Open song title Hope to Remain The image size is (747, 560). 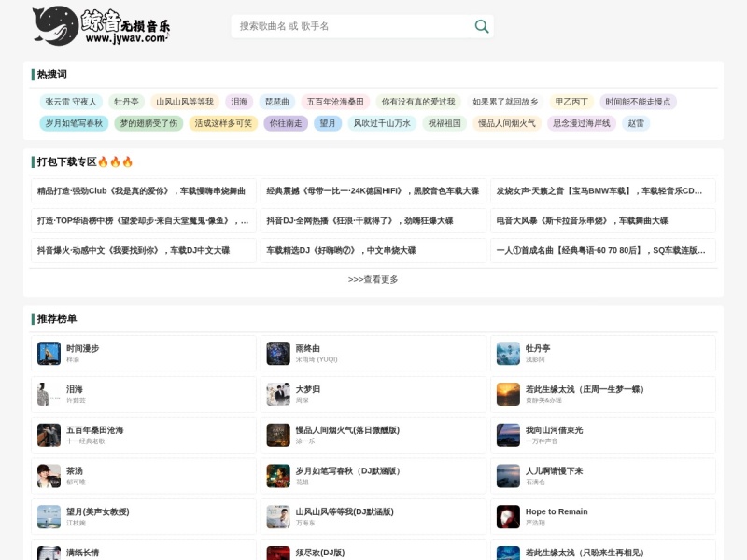coord(557,511)
